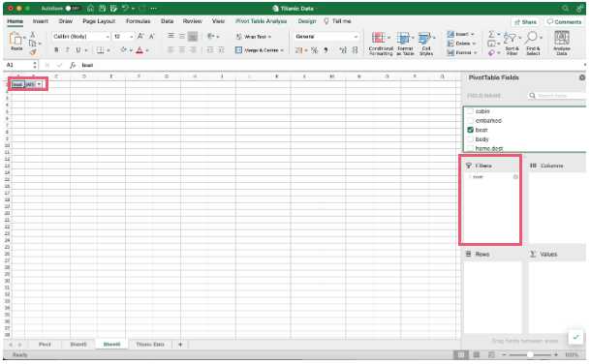
Task: Open the Titanic Data sheet tab
Action: [x=150, y=345]
